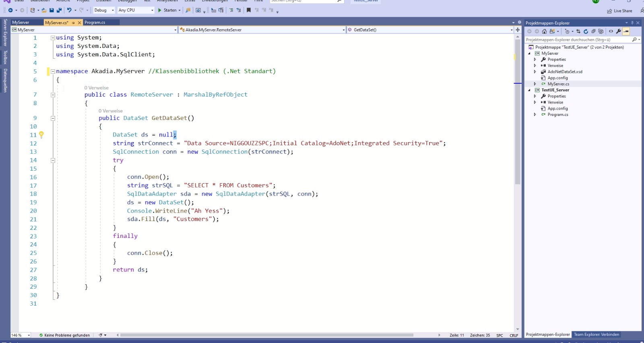644x343 pixels.
Task: Open the Any CPU platform dropdown
Action: coord(136,10)
